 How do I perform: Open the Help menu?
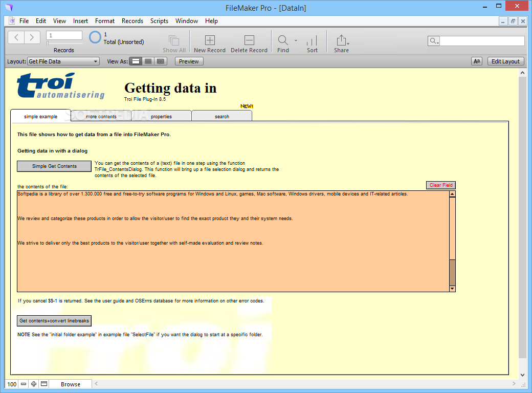(211, 21)
